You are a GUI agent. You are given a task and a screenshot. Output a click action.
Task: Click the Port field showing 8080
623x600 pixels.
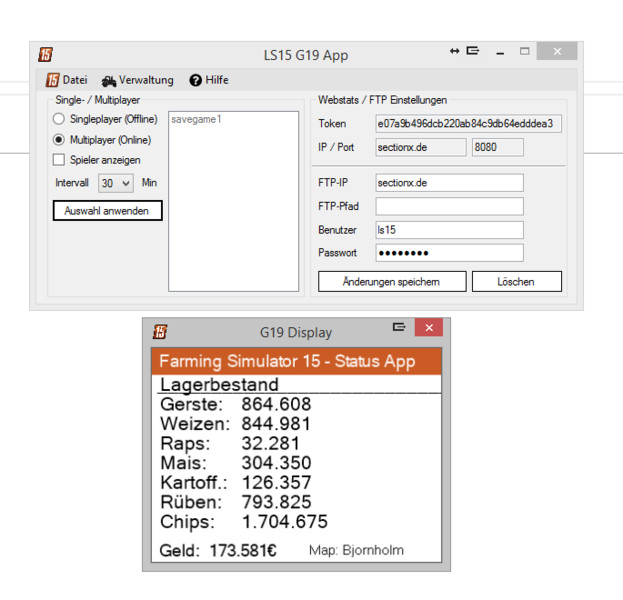[x=497, y=147]
